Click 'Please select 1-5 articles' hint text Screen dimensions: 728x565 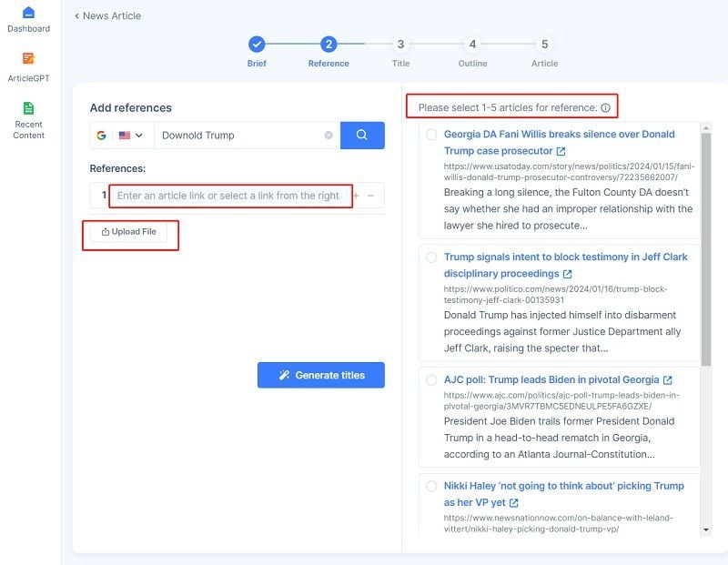tap(508, 107)
